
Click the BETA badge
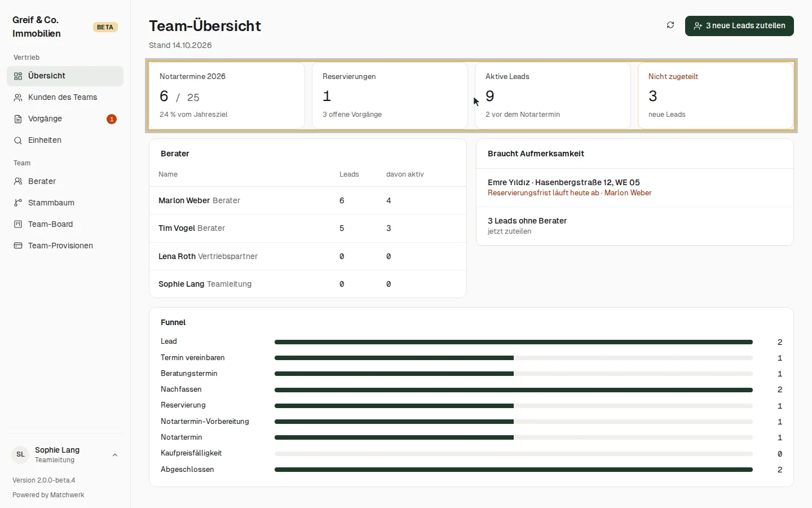coord(105,27)
